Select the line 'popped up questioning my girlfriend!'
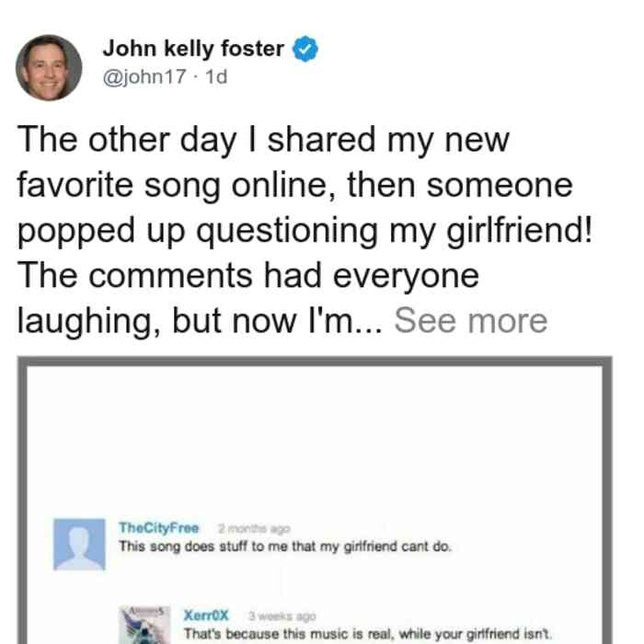644x644 pixels. [x=305, y=231]
